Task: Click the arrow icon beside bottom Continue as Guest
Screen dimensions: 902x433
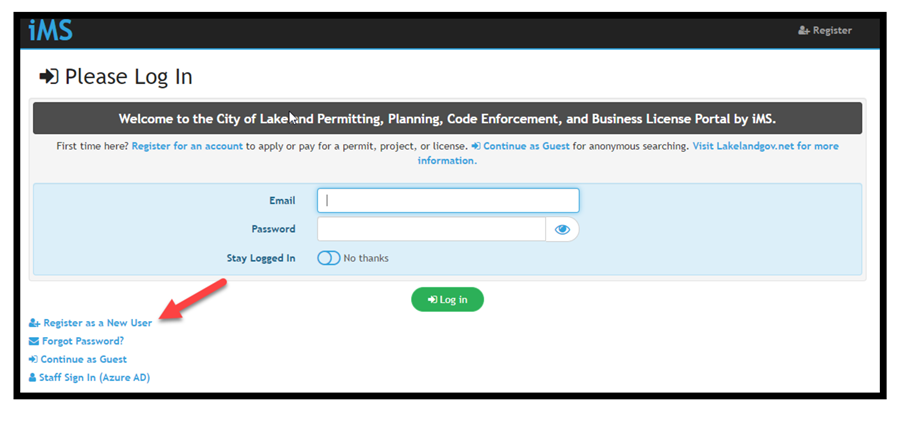Action: [x=33, y=359]
